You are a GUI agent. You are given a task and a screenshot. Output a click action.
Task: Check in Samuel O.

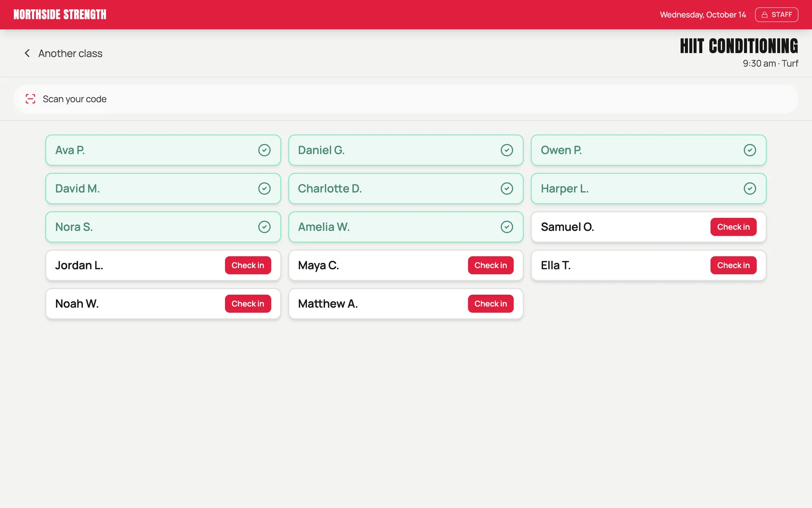733,227
